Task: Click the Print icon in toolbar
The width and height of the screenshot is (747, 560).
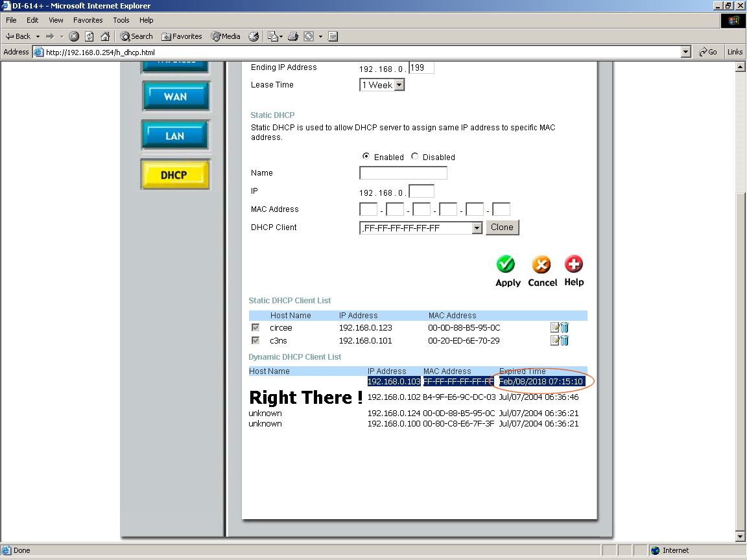Action: tap(293, 36)
